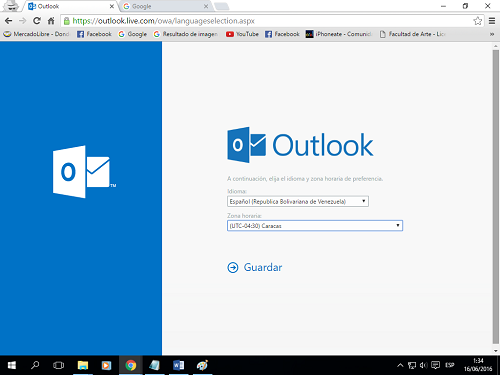Image resolution: width=500 pixels, height=375 pixels.
Task: Go back with the browser back arrow
Action: point(8,21)
